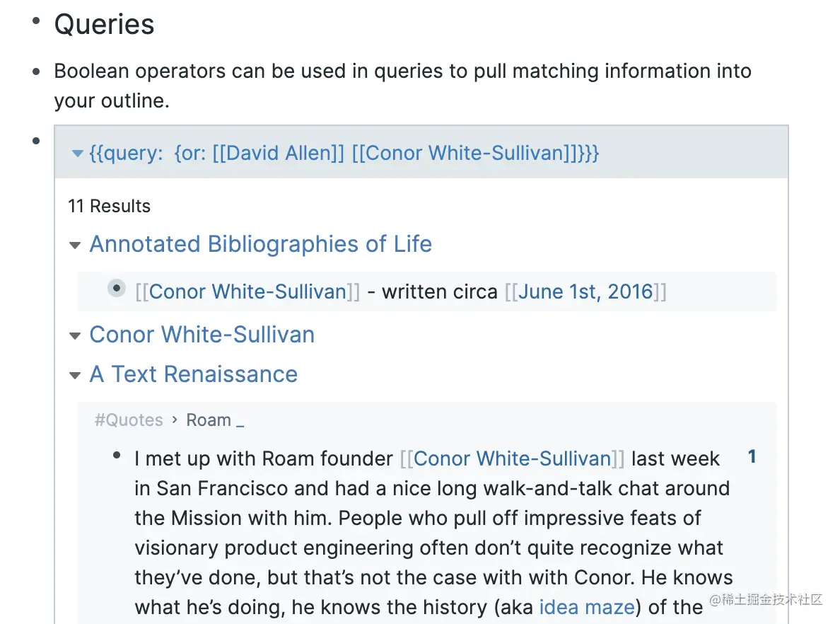
Task: Click the bullet beside the query block
Action: pyautogui.click(x=36, y=141)
